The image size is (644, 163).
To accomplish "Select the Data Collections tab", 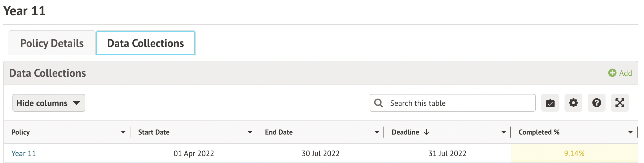I will coord(146,43).
